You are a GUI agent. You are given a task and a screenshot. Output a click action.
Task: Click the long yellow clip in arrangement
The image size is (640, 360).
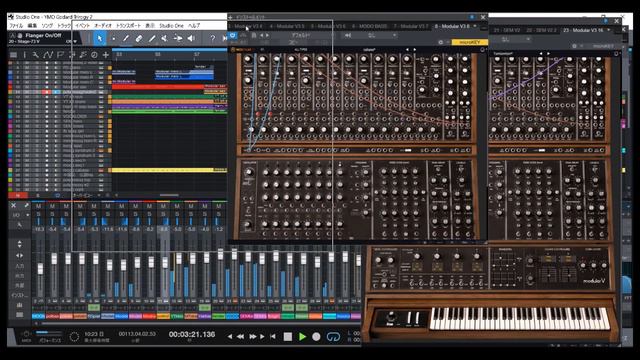click(169, 170)
